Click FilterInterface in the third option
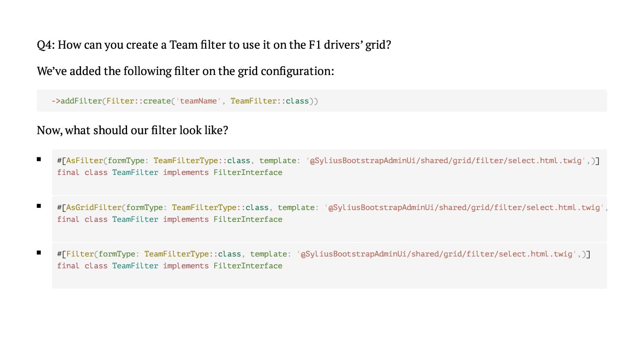 click(x=248, y=266)
